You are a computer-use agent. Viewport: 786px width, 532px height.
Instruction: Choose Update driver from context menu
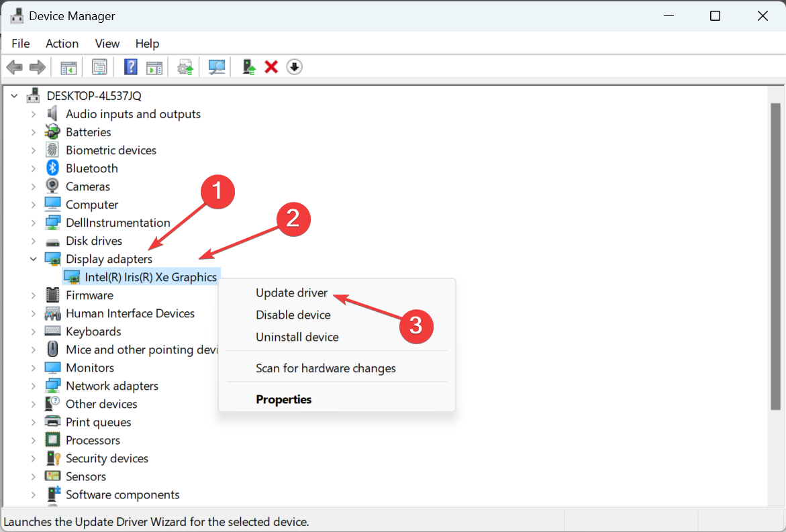pyautogui.click(x=291, y=292)
